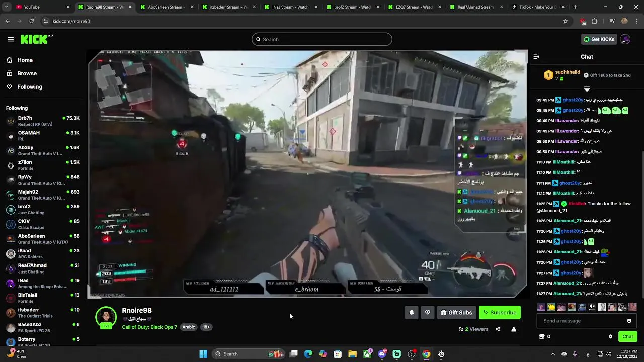The image size is (644, 362).
Task: Report stream with warning triangle icon
Action: (514, 329)
